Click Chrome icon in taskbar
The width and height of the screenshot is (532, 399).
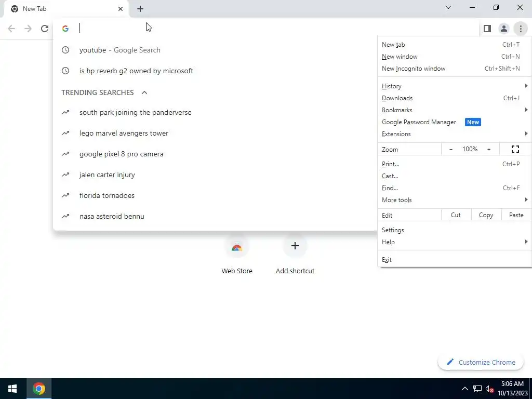pos(38,389)
